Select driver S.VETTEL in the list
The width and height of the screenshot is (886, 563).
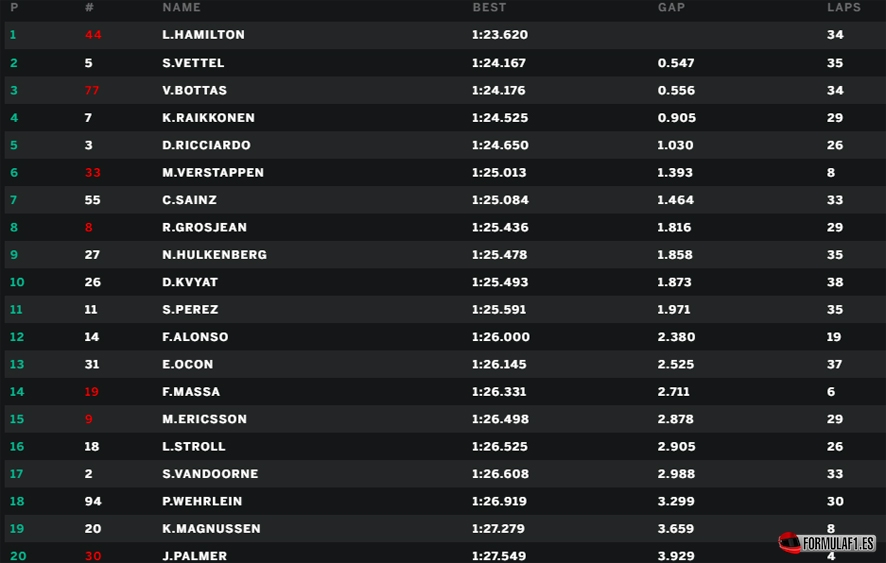click(193, 63)
